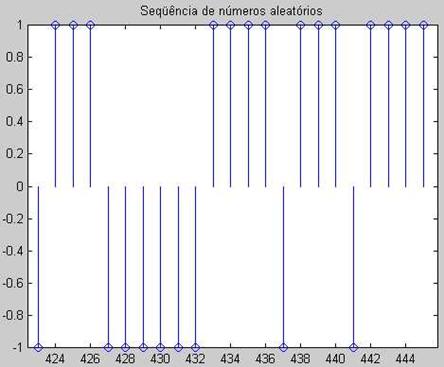Select the stem marker at x=433, value 1
444x367 pixels.
pos(213,25)
